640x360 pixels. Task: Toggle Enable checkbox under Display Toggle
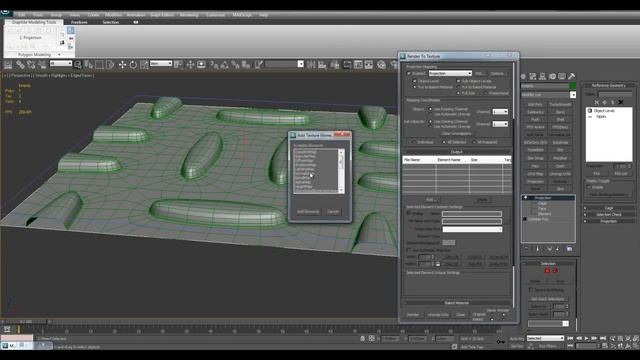(589, 187)
